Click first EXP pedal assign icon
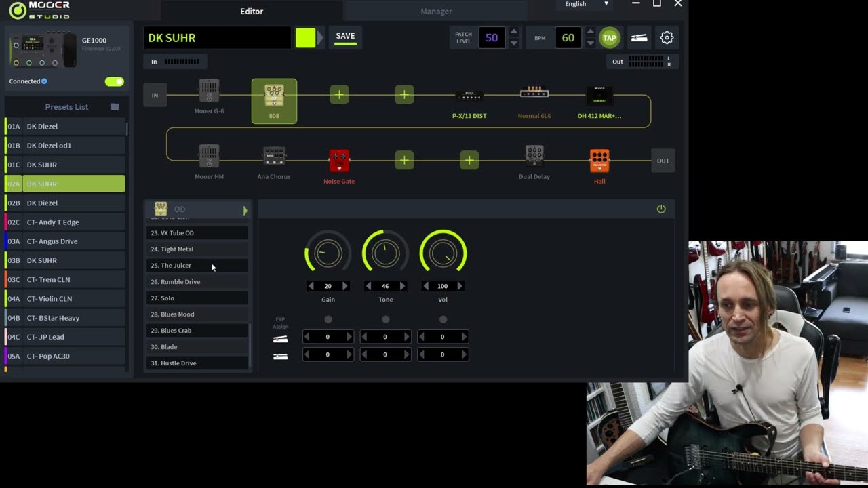The width and height of the screenshot is (868, 488). point(280,339)
